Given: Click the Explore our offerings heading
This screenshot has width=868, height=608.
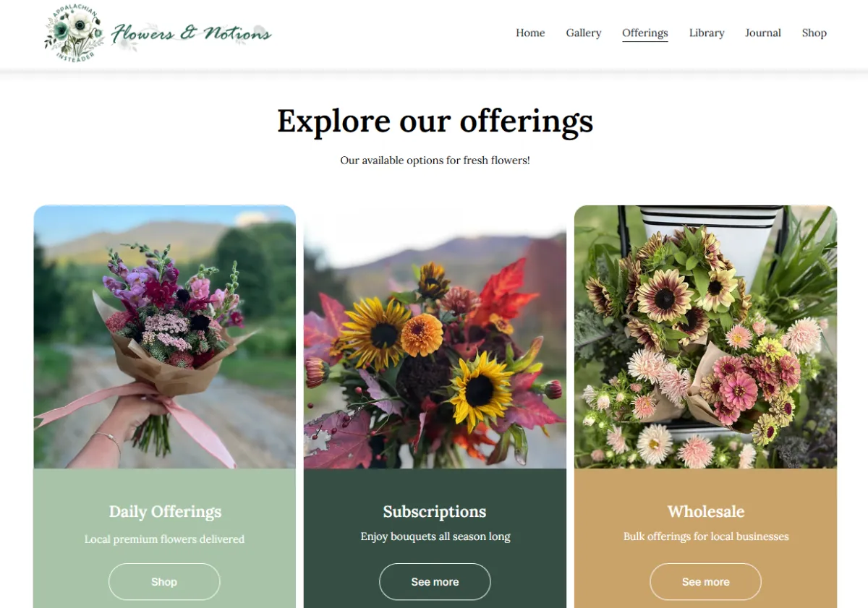Looking at the screenshot, I should [435, 121].
